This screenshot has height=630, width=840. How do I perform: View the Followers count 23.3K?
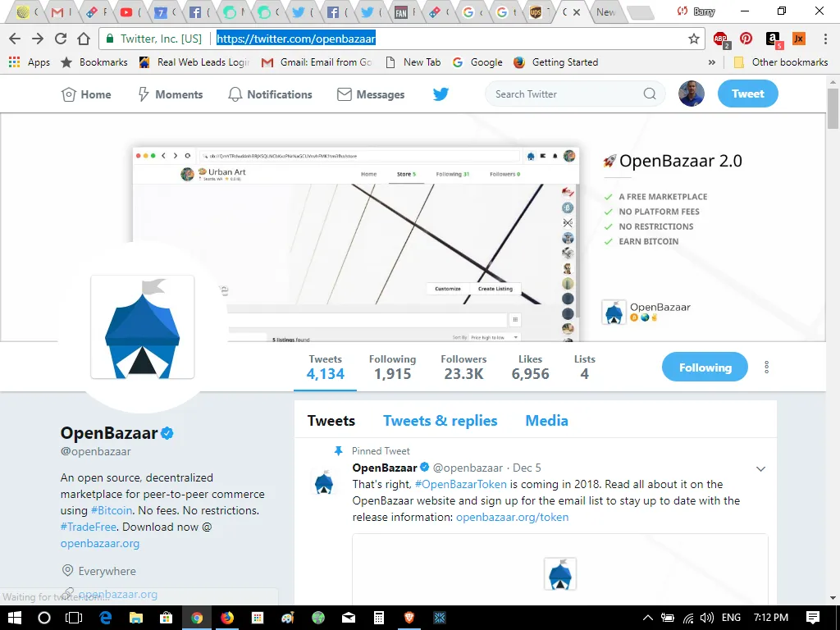463,367
